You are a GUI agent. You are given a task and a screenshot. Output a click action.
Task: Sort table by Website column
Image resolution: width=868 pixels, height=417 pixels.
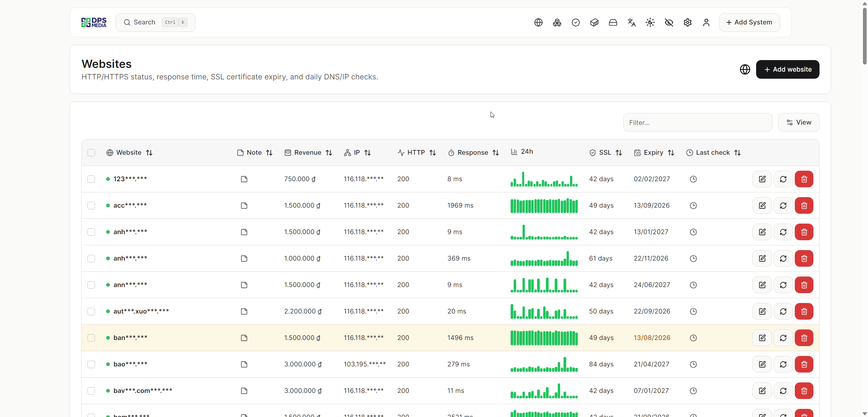pos(129,153)
